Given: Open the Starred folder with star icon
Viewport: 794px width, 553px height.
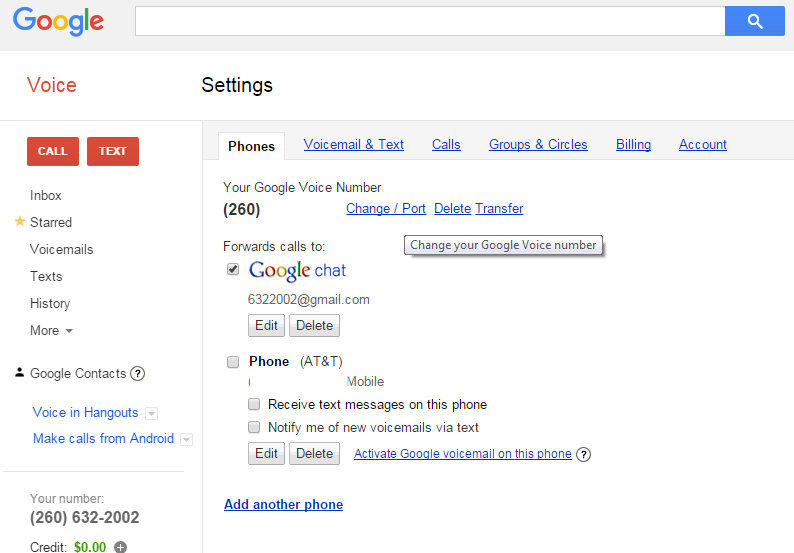Looking at the screenshot, I should coord(50,222).
